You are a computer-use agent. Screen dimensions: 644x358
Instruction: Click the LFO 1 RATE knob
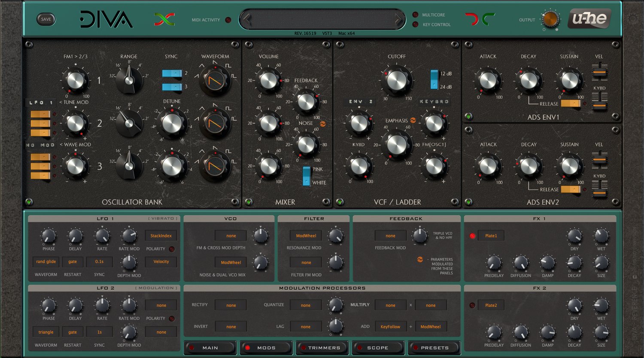[102, 236]
